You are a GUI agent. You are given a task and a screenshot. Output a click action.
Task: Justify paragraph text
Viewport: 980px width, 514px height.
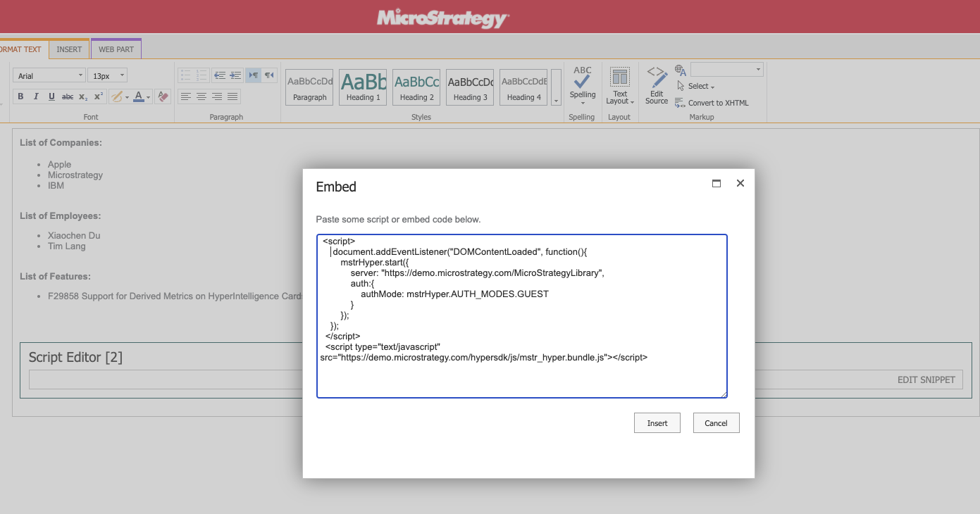tap(232, 96)
